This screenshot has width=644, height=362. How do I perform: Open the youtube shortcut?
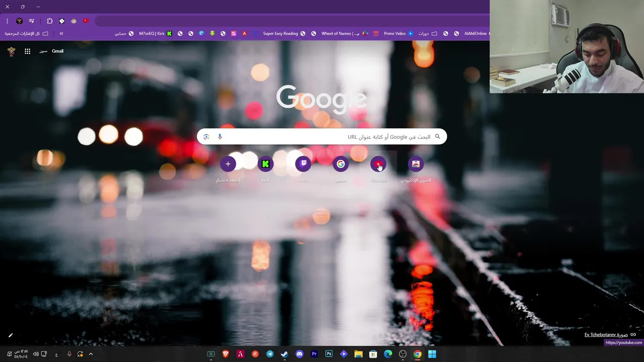[378, 164]
